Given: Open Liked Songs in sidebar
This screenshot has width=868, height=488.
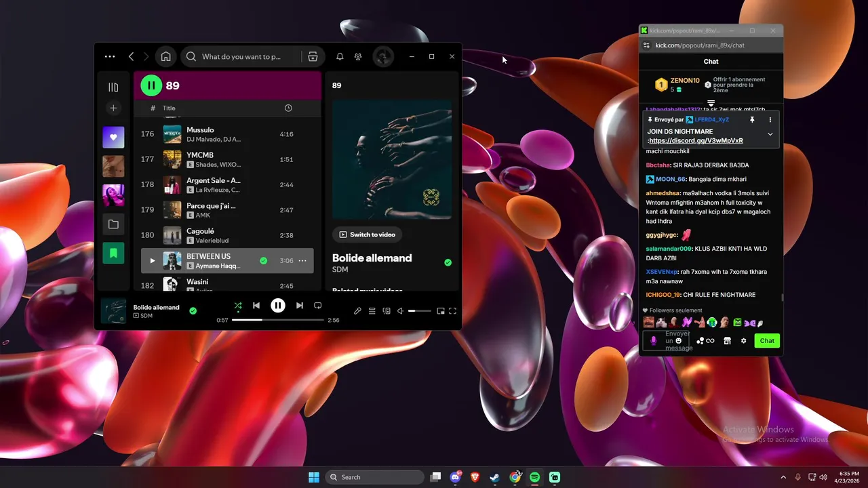Looking at the screenshot, I should click(113, 137).
